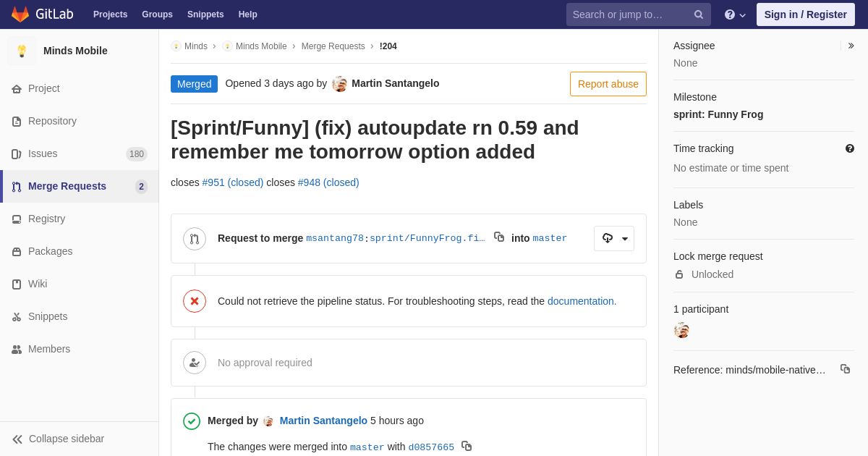Screen dimensions: 868x456
Task: Open the Repository sidebar item
Action: point(80,122)
